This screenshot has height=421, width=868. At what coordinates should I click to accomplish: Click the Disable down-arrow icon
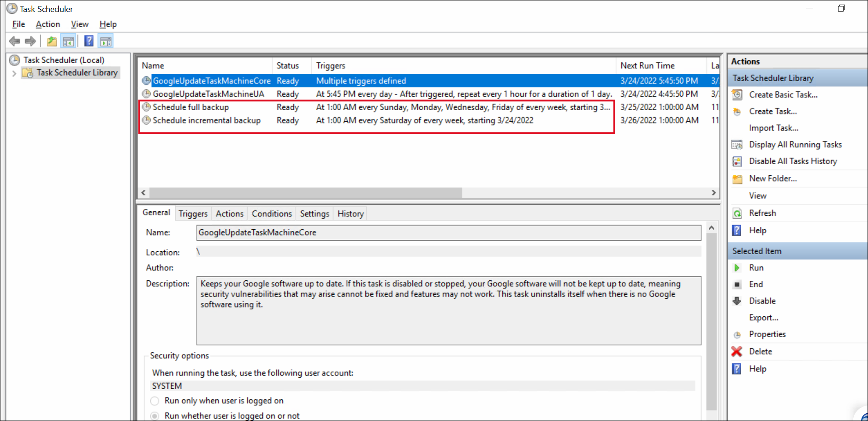[737, 301]
